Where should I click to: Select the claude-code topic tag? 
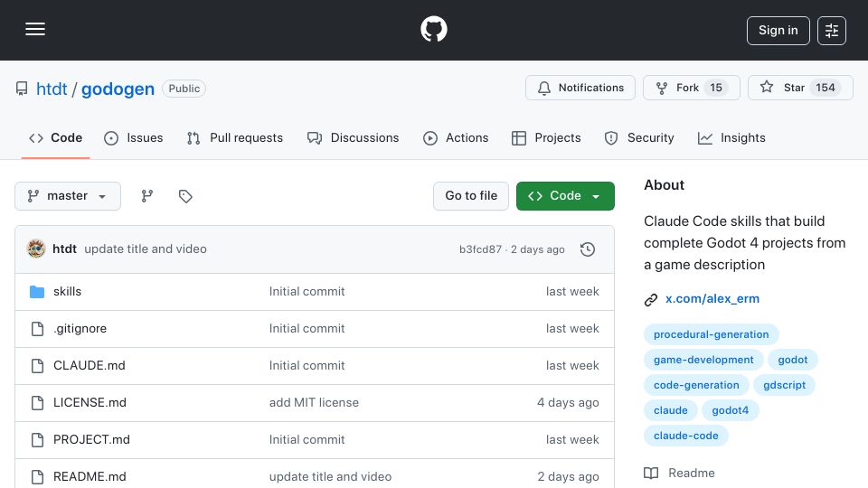coord(686,436)
